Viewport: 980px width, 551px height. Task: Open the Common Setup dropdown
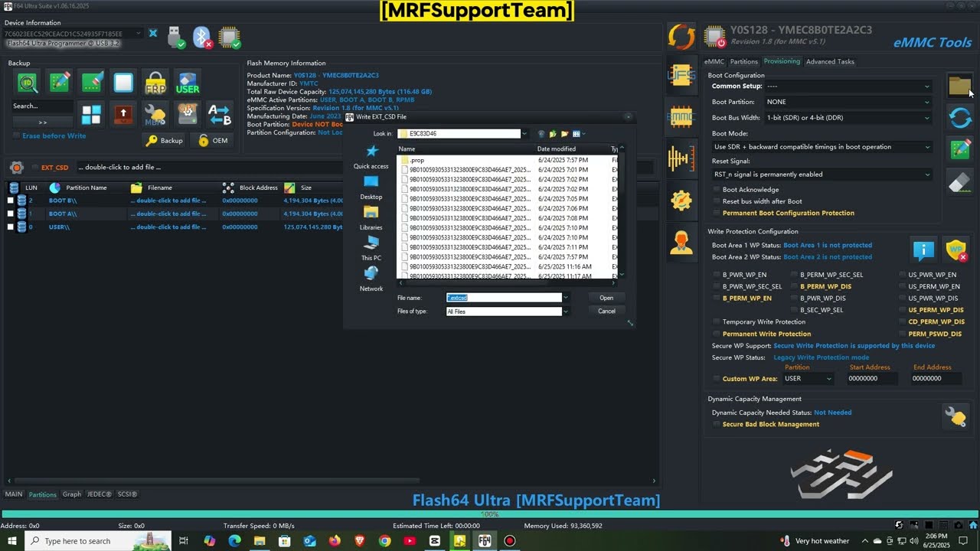[x=848, y=86]
